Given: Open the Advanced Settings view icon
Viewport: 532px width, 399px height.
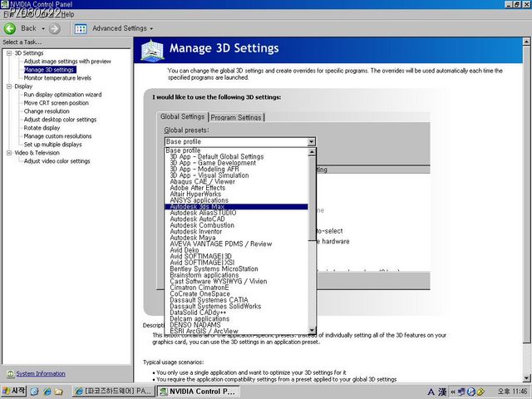Looking at the screenshot, I should coord(81,29).
